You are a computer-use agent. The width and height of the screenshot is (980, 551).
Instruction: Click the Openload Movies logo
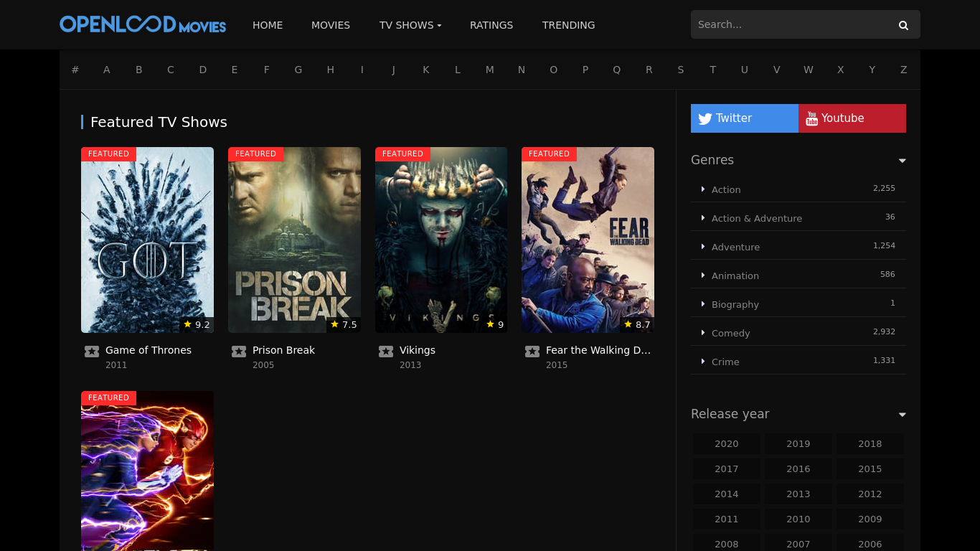coord(143,24)
